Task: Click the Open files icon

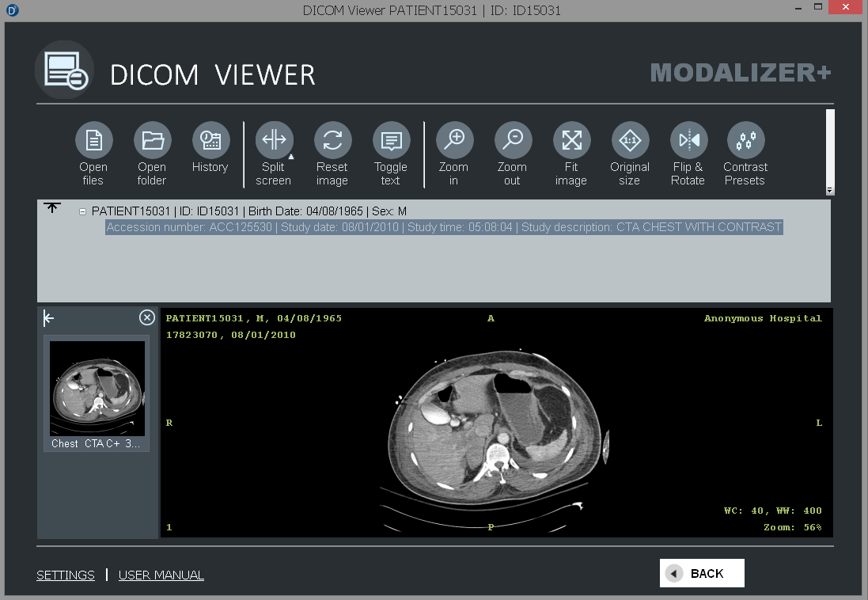Action: click(93, 142)
